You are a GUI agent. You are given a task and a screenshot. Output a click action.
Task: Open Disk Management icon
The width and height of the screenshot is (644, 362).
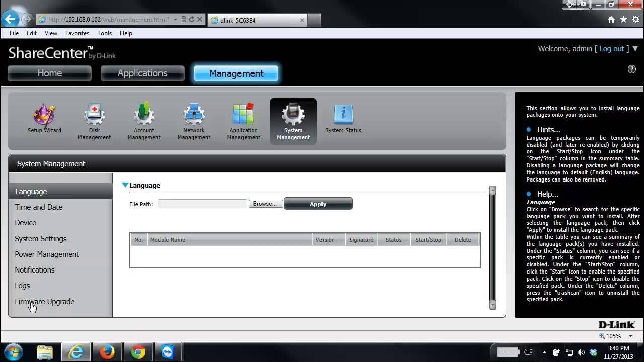(94, 122)
